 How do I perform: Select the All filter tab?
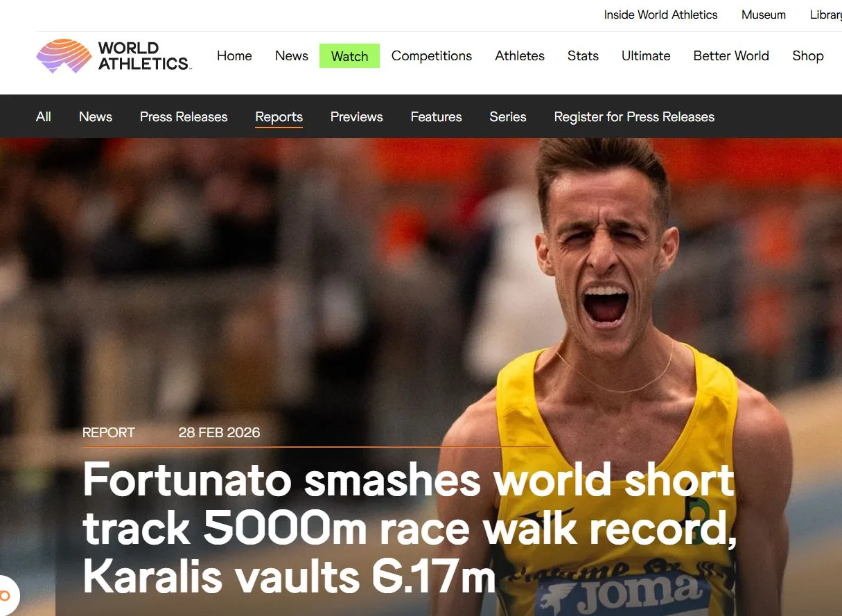click(44, 117)
